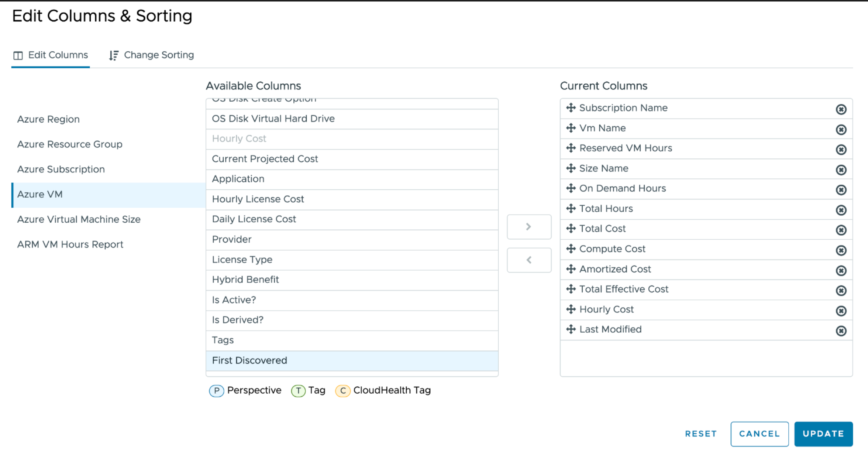Click the CloudHealth Tag legend badge
Image resolution: width=868 pixels, height=452 pixels.
tap(342, 391)
